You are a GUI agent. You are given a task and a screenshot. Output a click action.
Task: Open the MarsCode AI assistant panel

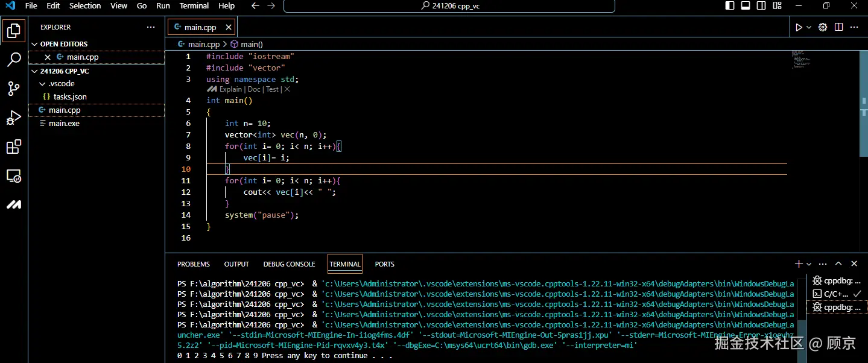click(14, 205)
